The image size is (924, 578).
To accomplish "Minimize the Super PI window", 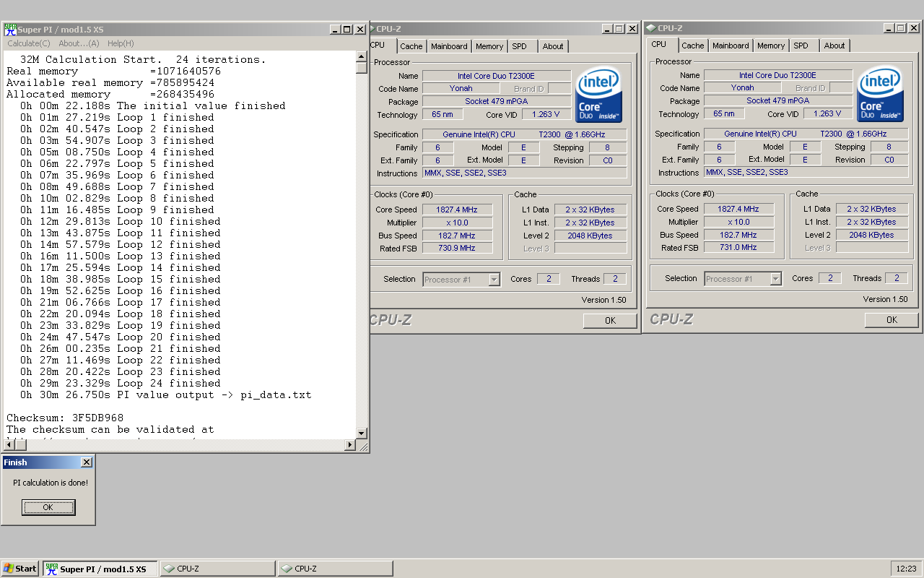I will [x=335, y=30].
